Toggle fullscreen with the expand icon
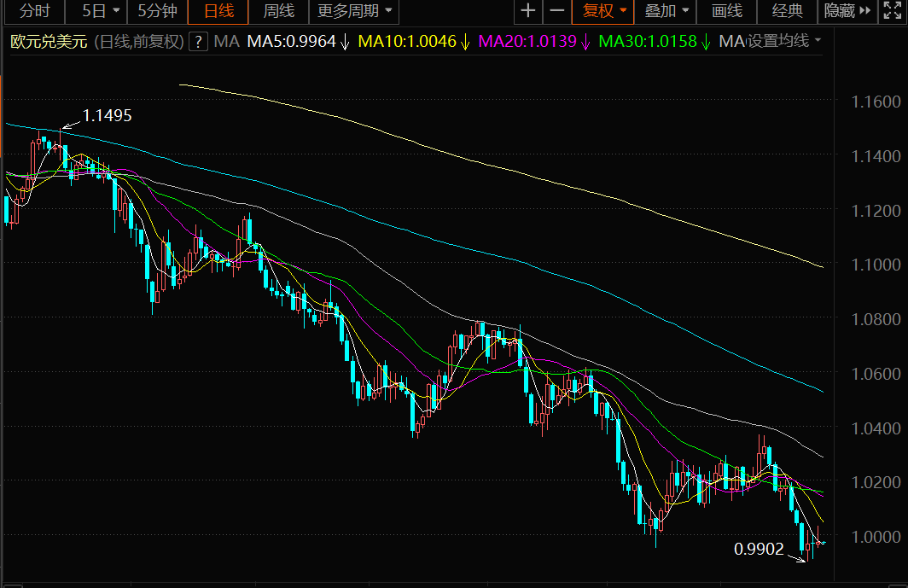 pos(893,11)
